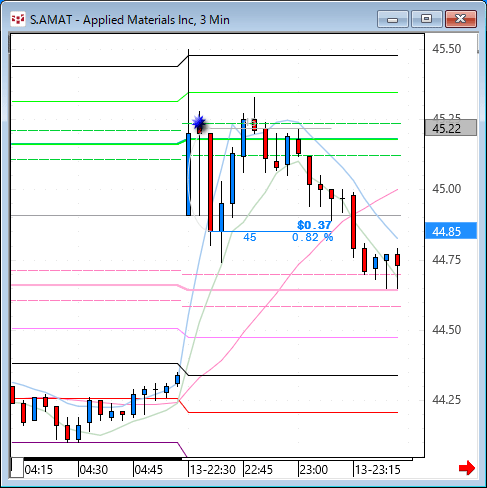Viewport: 487px width, 488px height.
Task: Click the 0.82 % measurement label
Action: (x=313, y=237)
